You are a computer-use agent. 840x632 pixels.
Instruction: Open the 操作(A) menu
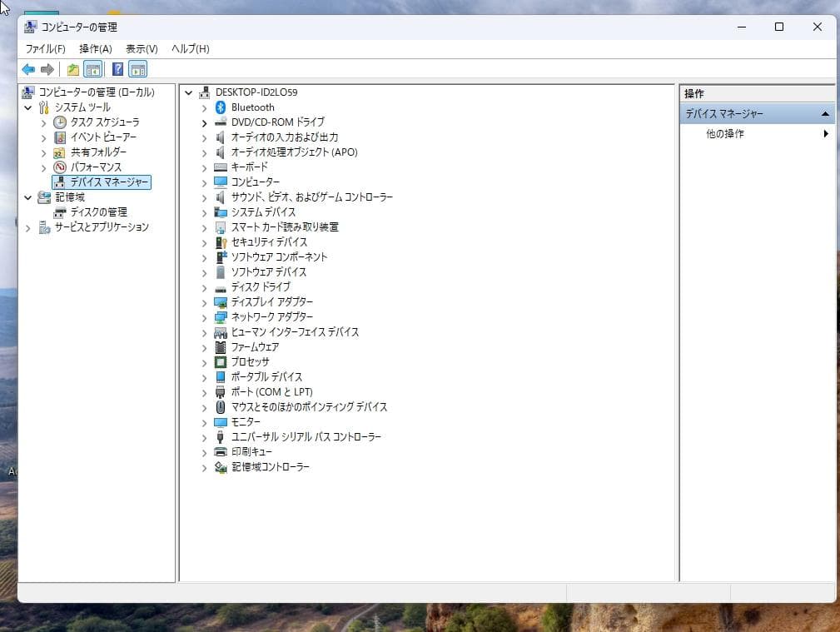click(x=96, y=49)
